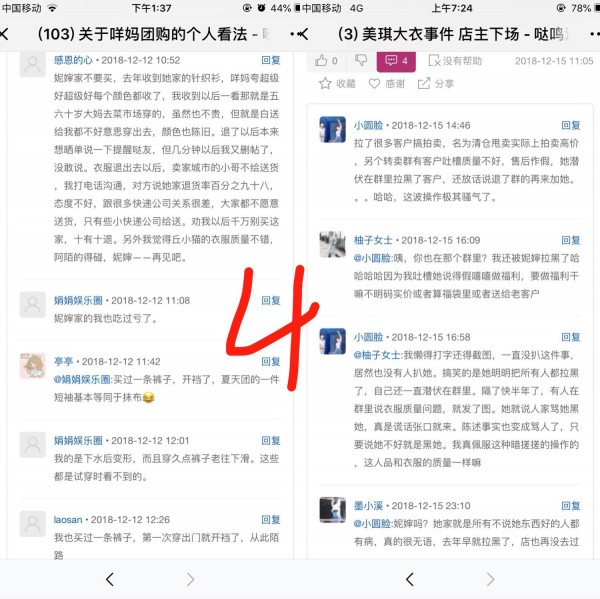Tap the thumbs-up like icon

point(321,60)
